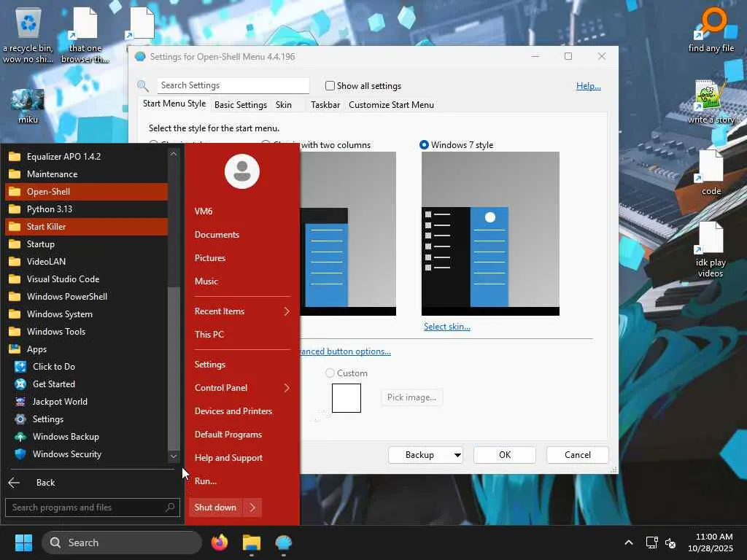Click the search magnifier in programs search box
747x560 pixels.
coord(170,507)
